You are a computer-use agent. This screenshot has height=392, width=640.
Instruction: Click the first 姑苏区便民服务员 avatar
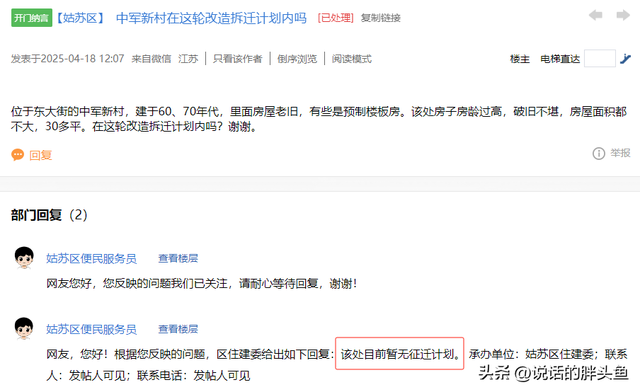click(24, 258)
